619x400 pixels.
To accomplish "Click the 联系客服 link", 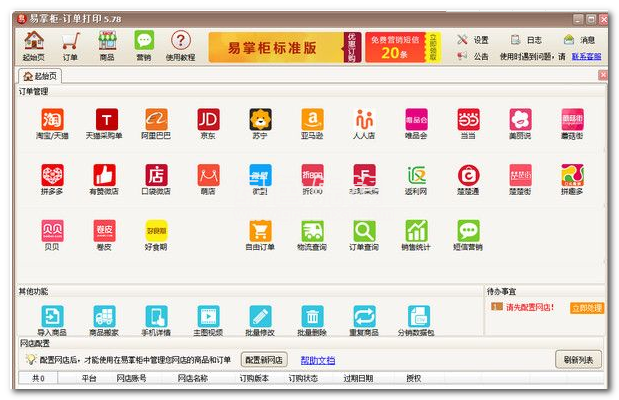I will click(x=587, y=56).
